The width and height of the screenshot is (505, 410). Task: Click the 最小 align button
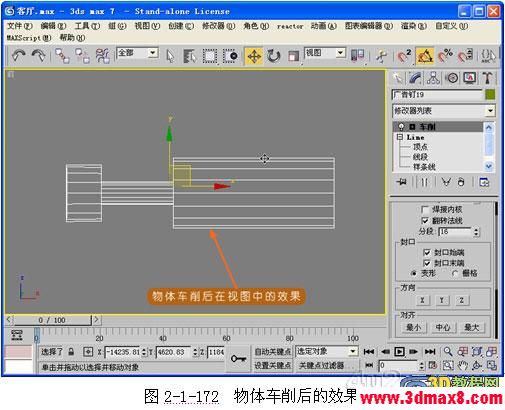pyautogui.click(x=413, y=327)
